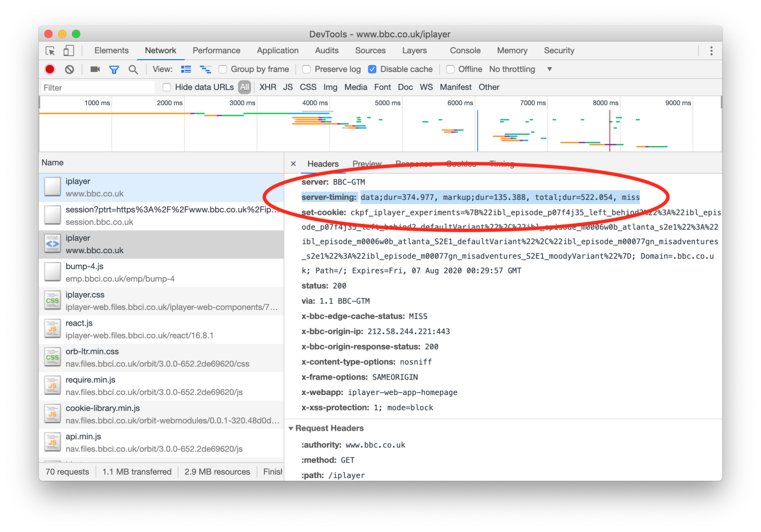Filter requests by XHR type

pyautogui.click(x=268, y=87)
